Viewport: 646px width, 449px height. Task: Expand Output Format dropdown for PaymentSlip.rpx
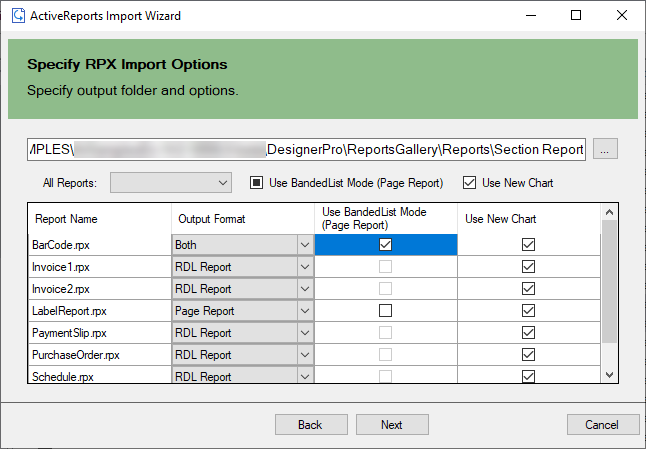(x=305, y=333)
